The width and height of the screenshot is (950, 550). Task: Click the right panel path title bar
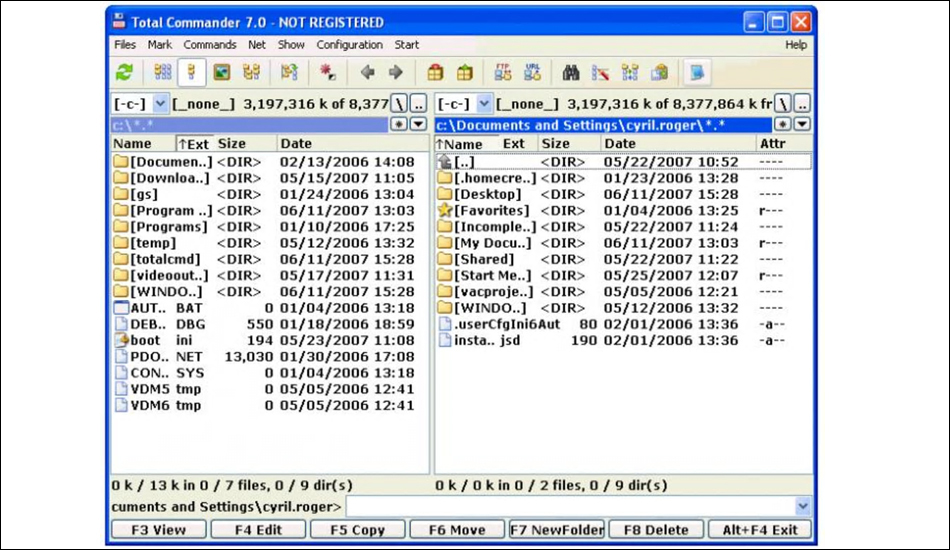pyautogui.click(x=603, y=125)
